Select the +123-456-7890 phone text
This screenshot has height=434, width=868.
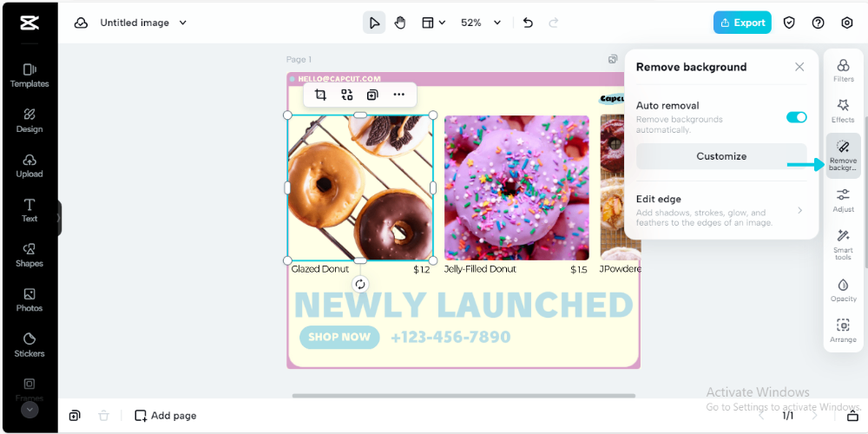point(450,337)
